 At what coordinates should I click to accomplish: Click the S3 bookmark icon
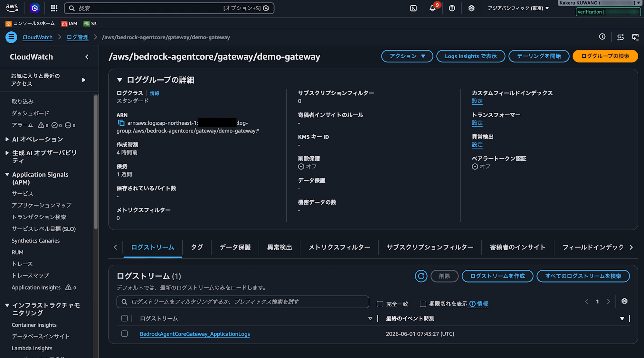point(86,24)
